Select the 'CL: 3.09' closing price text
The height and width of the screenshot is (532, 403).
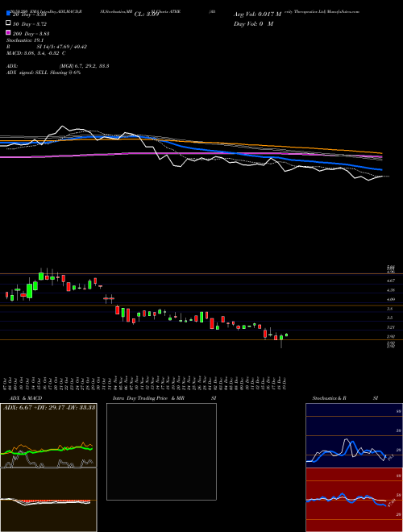click(x=147, y=15)
